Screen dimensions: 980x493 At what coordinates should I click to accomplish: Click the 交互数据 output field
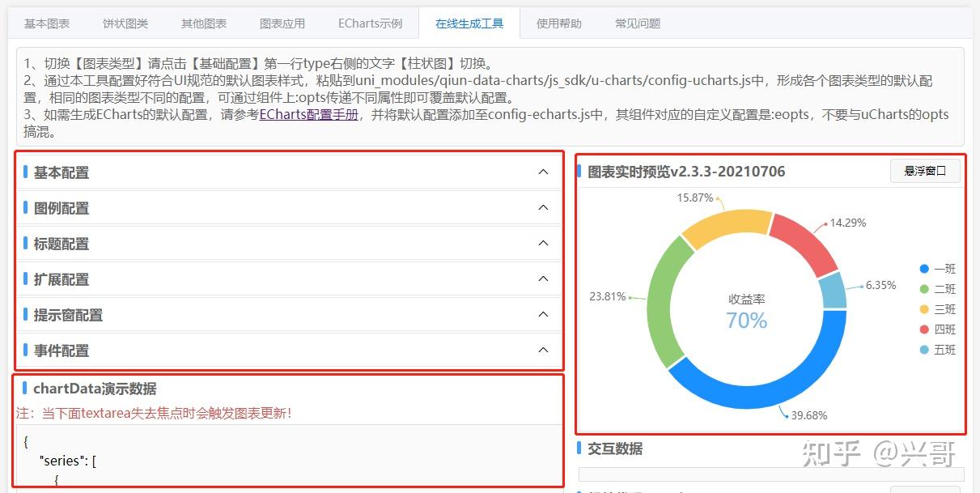(x=771, y=474)
